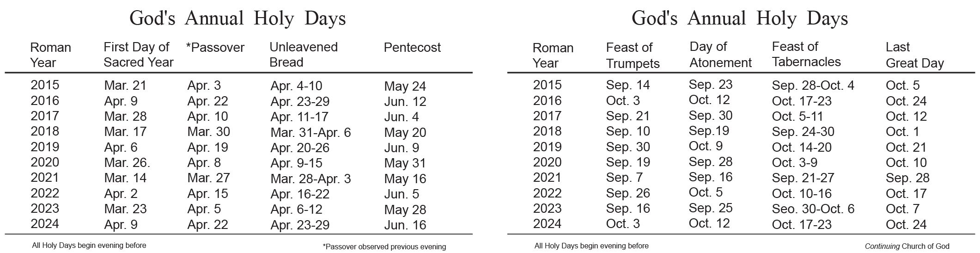980x253 pixels.
Task: Select the "Last Great Day" column header
Action: pyautogui.click(x=914, y=55)
